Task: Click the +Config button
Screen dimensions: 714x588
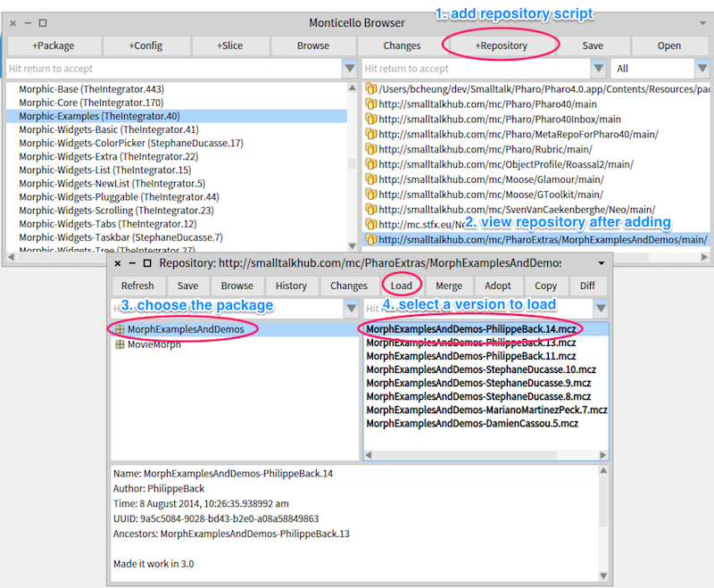Action: click(x=146, y=46)
